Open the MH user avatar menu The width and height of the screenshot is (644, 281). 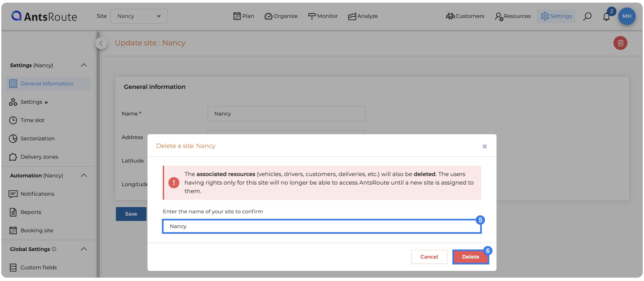[627, 16]
